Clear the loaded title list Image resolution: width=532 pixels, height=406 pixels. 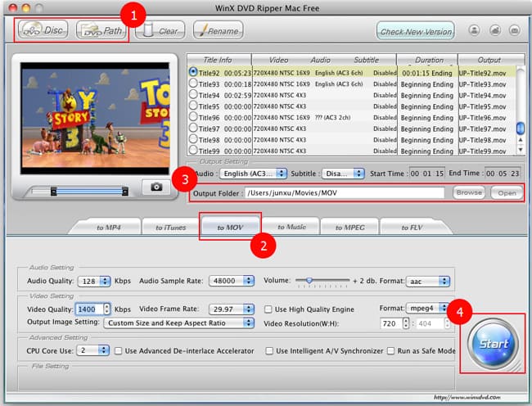160,30
